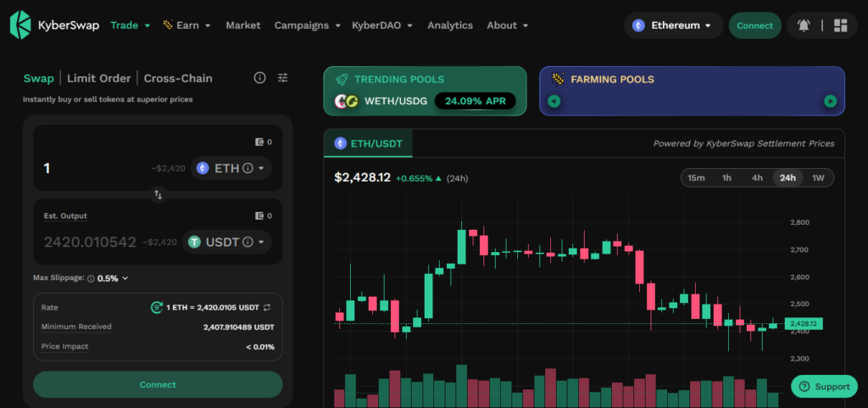Click the USDT token logo
The width and height of the screenshot is (868, 408).
coord(194,242)
